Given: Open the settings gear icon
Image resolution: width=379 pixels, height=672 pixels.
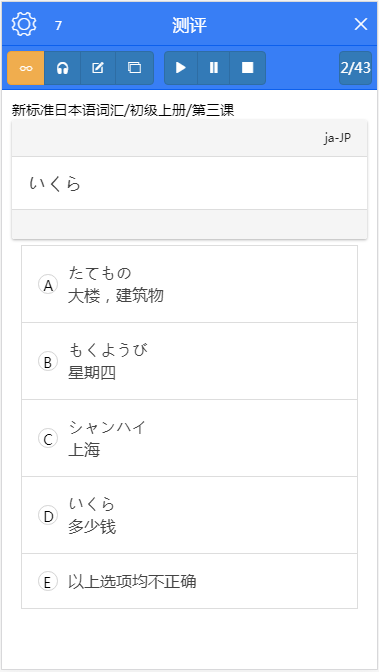Looking at the screenshot, I should (x=24, y=25).
